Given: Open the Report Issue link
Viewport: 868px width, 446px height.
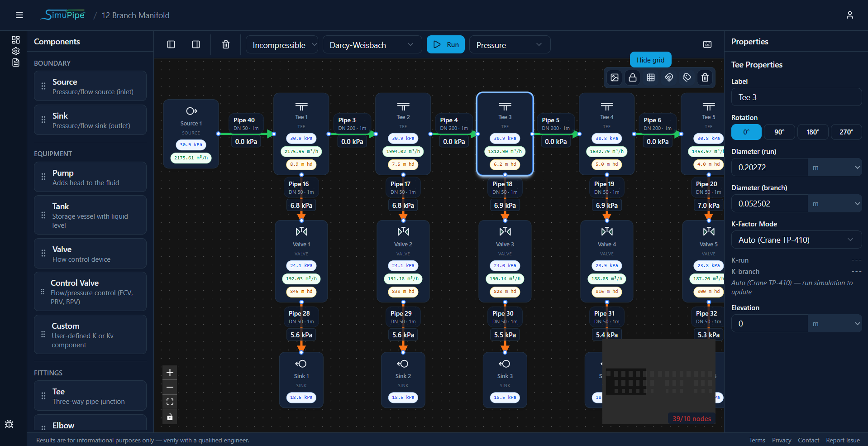Looking at the screenshot, I should point(843,440).
